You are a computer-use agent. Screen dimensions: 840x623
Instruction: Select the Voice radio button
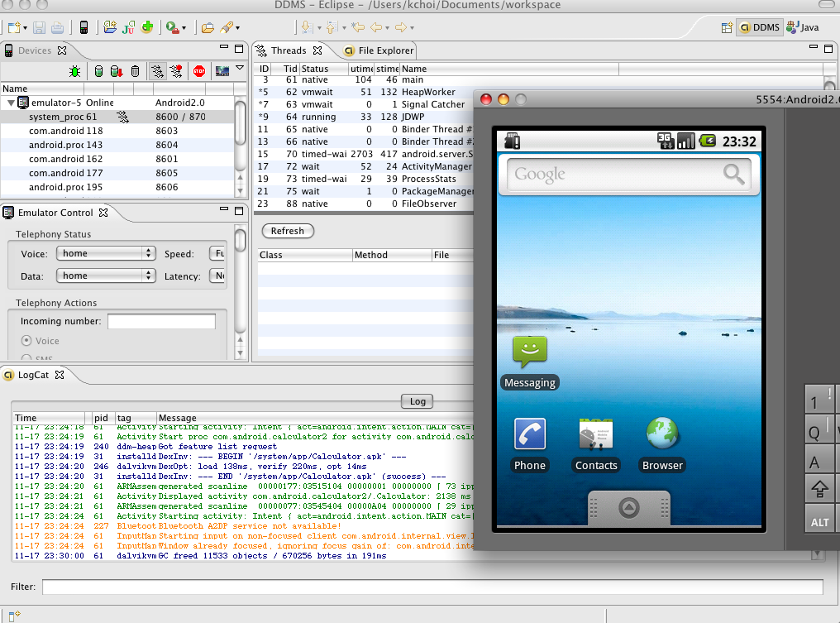pyautogui.click(x=26, y=340)
